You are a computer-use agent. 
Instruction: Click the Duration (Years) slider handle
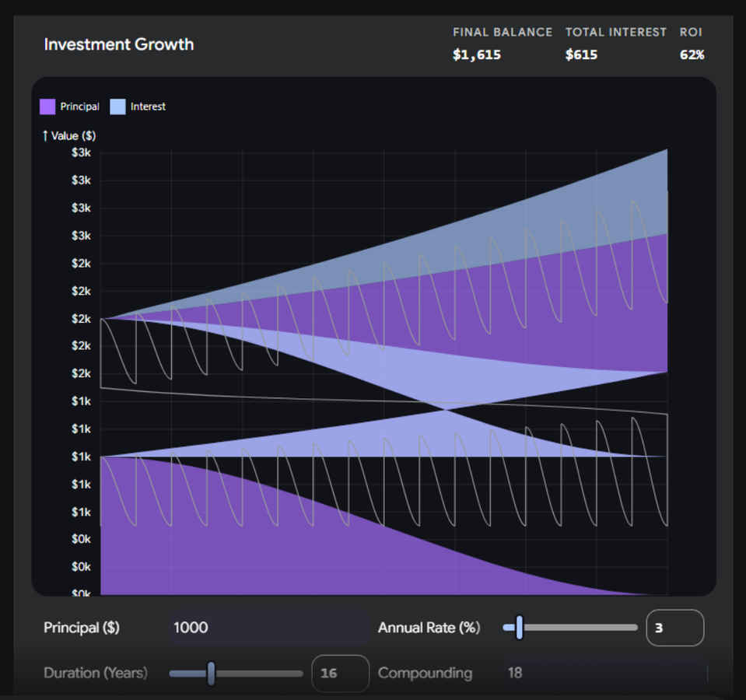click(211, 674)
